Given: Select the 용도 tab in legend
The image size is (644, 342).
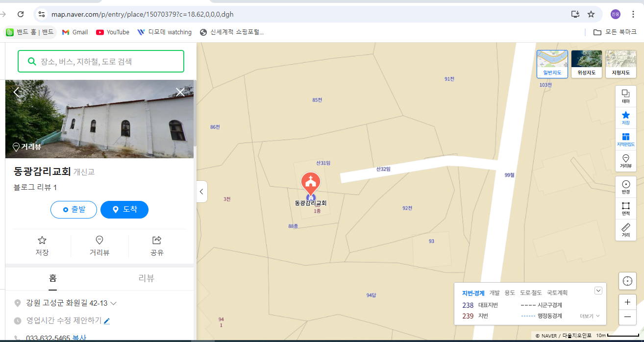Looking at the screenshot, I should click(510, 293).
